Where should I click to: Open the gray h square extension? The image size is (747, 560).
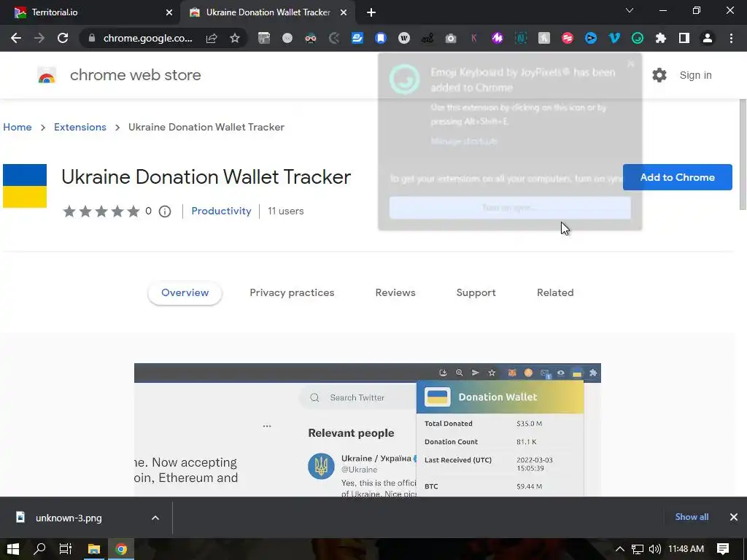(544, 38)
